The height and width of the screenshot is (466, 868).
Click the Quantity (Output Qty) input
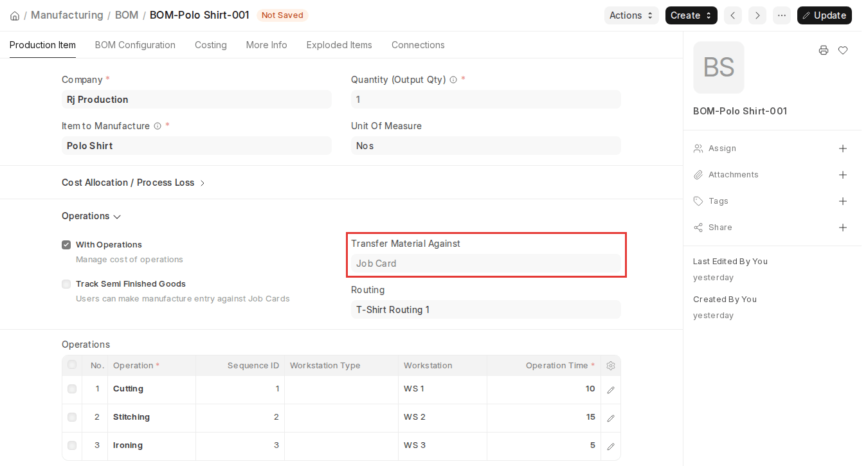coord(486,100)
